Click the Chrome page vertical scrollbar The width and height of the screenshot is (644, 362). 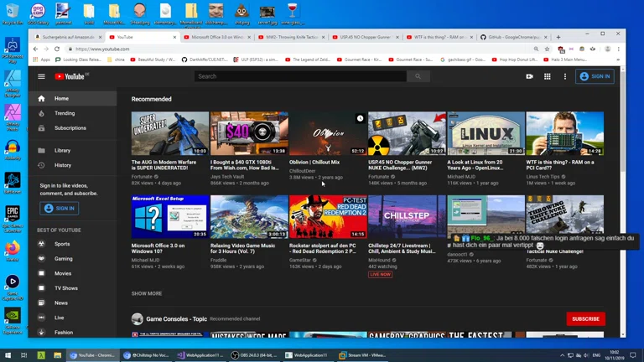(623, 122)
